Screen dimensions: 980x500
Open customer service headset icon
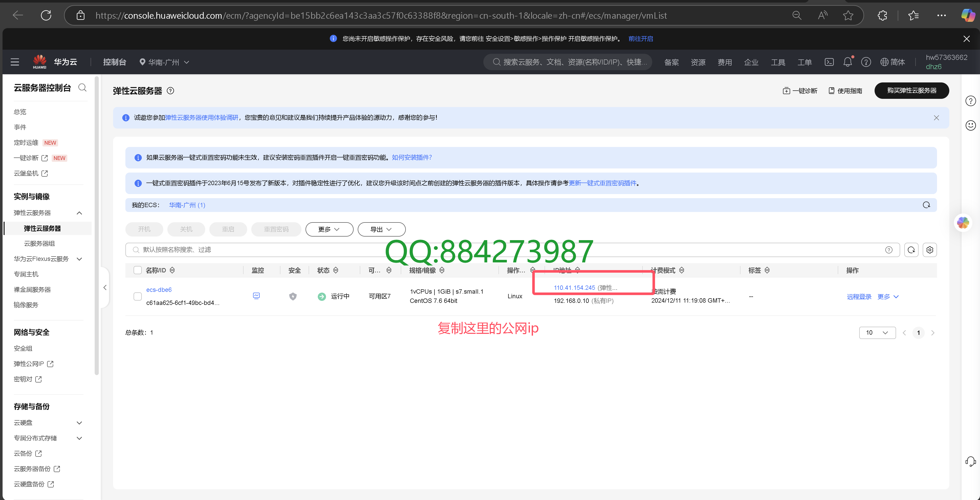pyautogui.click(x=971, y=462)
